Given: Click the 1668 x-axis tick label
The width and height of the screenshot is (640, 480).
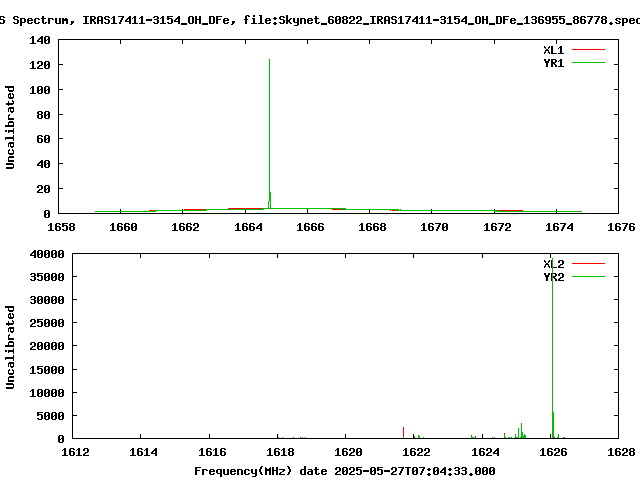Looking at the screenshot, I should coord(372,227).
